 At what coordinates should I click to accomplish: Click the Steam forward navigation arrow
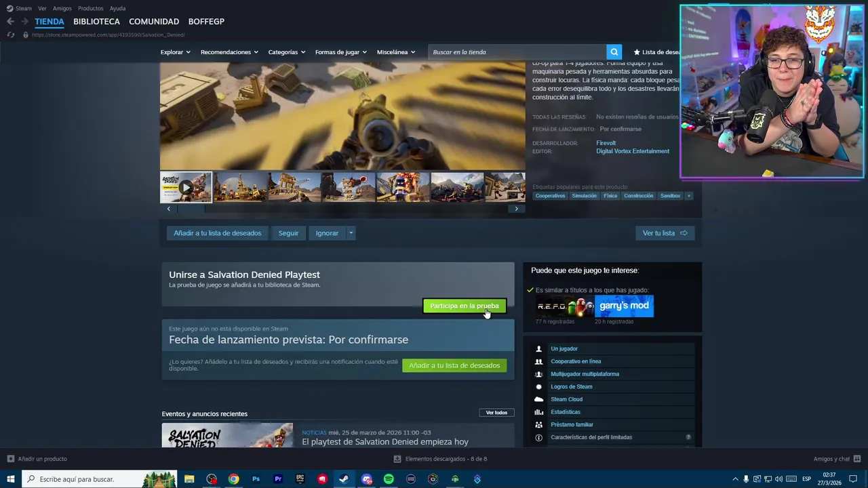pyautogui.click(x=24, y=22)
